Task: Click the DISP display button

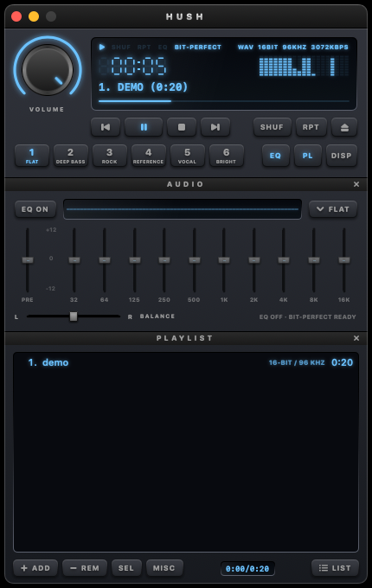Action: (x=341, y=156)
